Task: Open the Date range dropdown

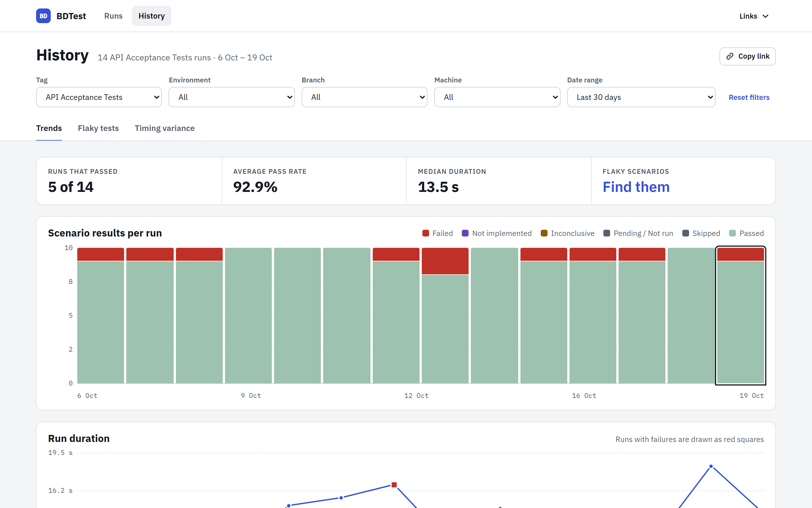Action: click(x=641, y=97)
